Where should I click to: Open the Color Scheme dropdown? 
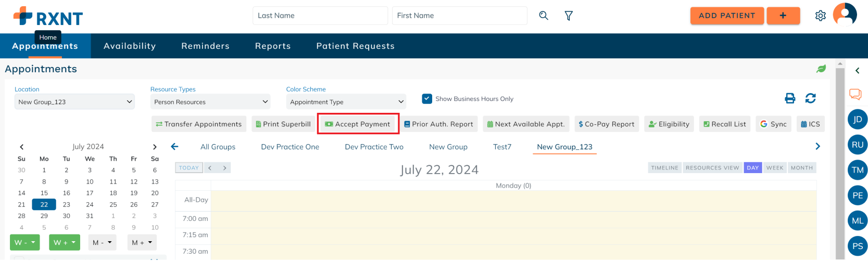tap(346, 102)
